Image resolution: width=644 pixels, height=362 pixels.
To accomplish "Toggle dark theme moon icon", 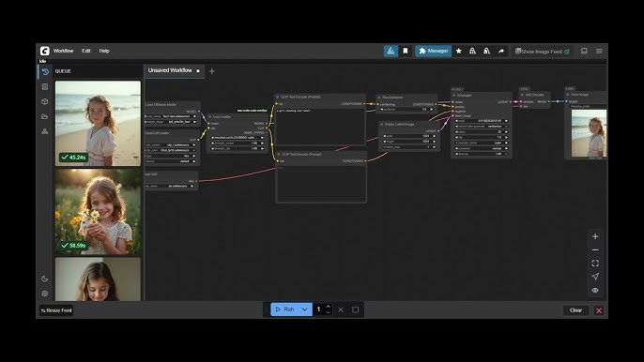I will point(45,279).
